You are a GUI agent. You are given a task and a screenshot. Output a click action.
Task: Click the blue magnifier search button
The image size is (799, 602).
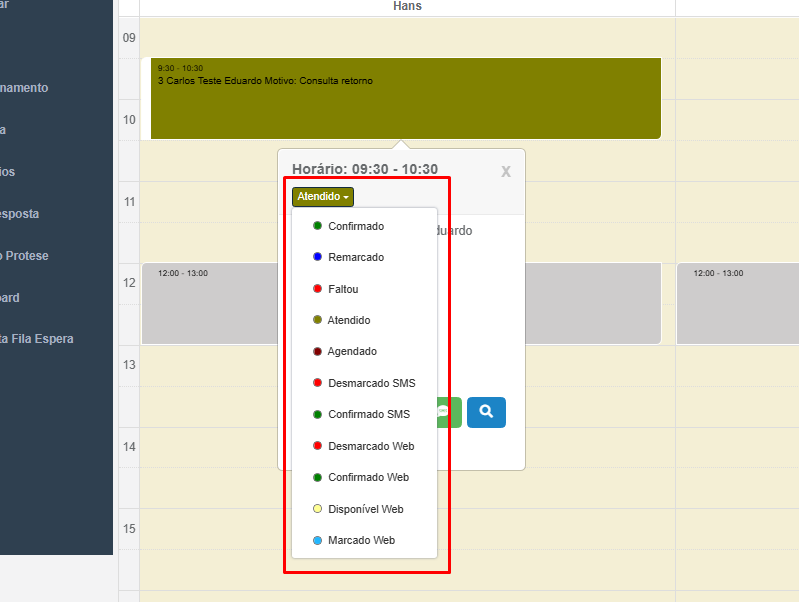[486, 412]
